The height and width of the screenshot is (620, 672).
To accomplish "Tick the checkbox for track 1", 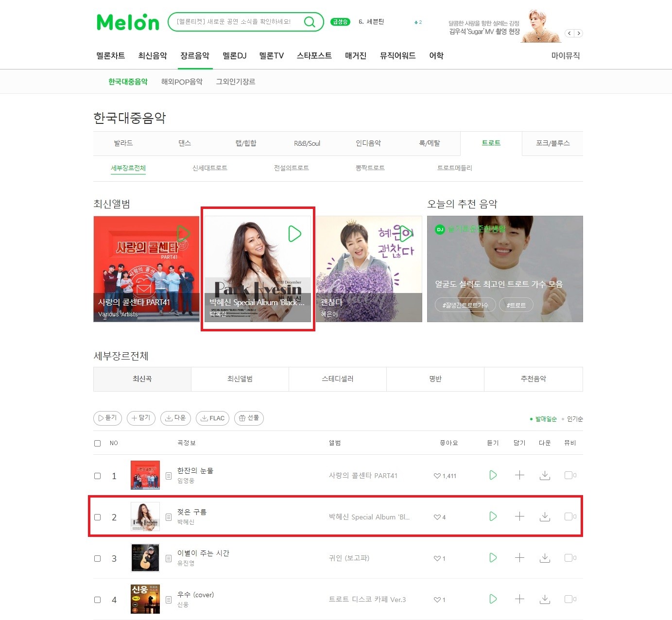I will coord(97,476).
